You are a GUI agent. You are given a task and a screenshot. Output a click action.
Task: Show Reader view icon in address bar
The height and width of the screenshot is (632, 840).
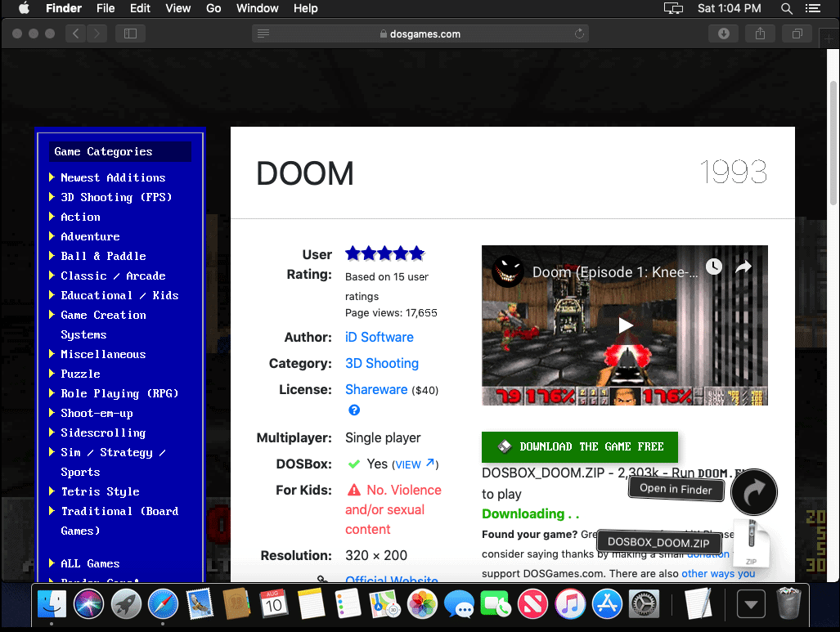point(263,34)
